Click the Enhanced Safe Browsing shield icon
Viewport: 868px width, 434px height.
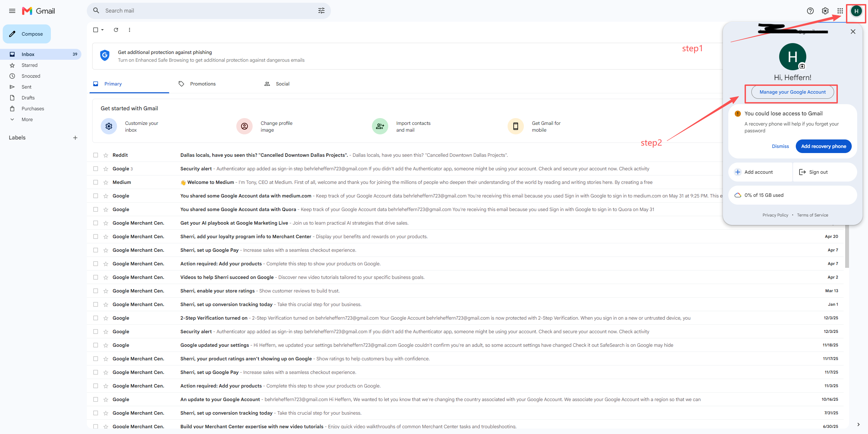tap(105, 55)
